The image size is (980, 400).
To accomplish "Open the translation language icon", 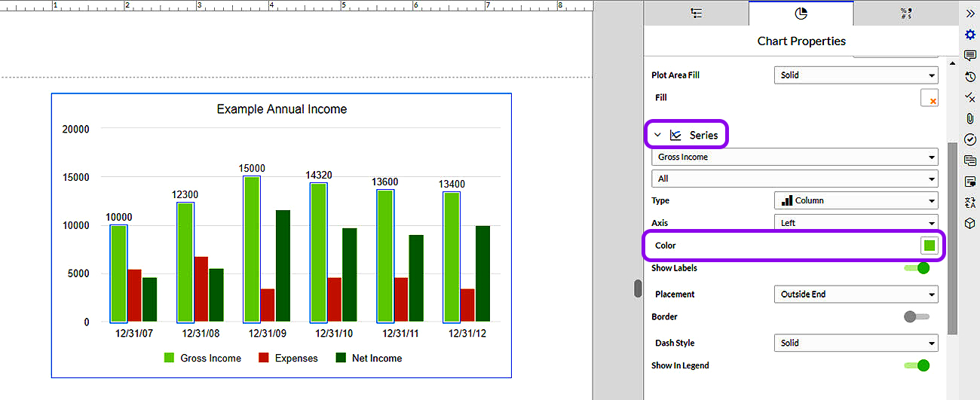I will pyautogui.click(x=970, y=203).
